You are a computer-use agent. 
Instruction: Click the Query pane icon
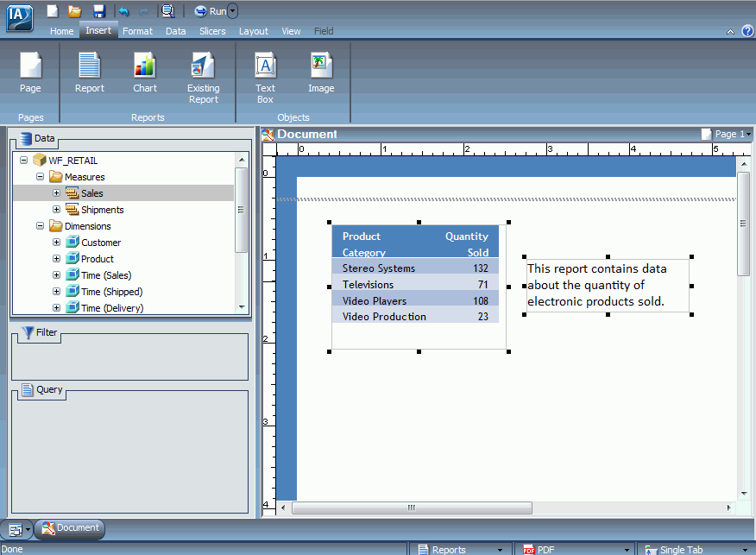point(28,389)
